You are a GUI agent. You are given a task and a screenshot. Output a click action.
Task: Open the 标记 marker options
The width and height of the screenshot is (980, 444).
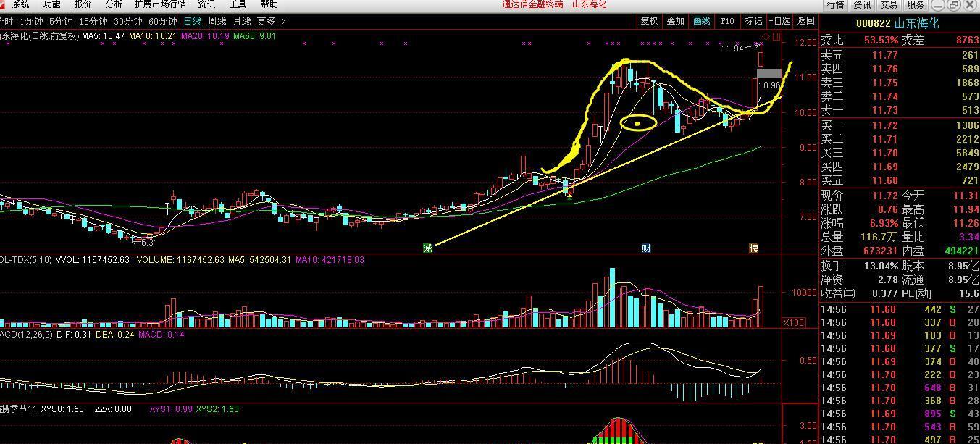(x=753, y=21)
